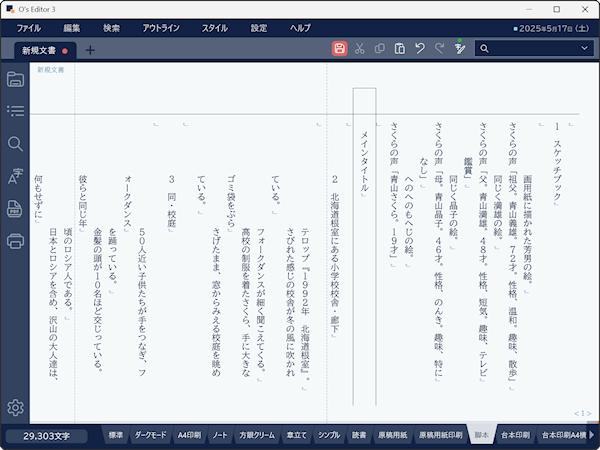The image size is (600, 450).
Task: Click the Cut scissors icon
Action: coord(359,49)
